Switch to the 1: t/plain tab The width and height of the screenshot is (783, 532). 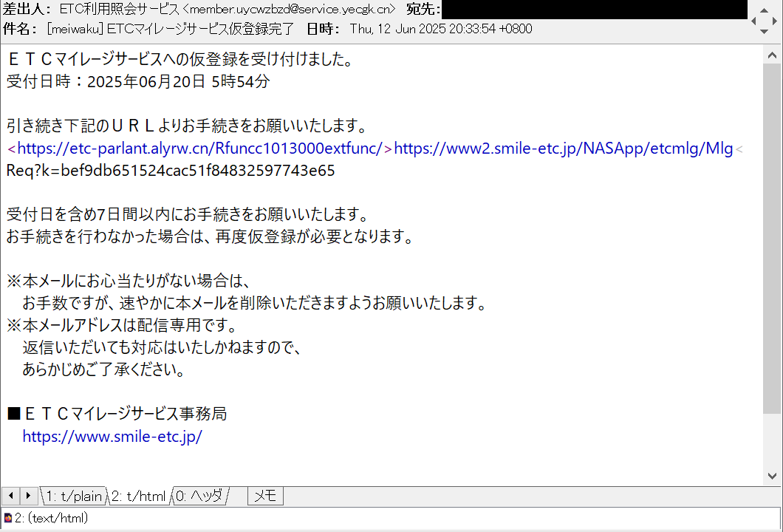(x=73, y=496)
